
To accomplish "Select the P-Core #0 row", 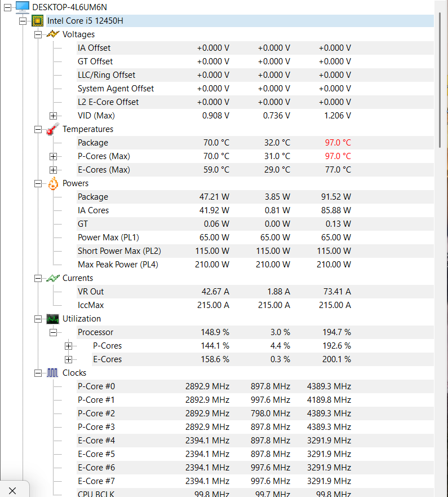I will point(255,386).
